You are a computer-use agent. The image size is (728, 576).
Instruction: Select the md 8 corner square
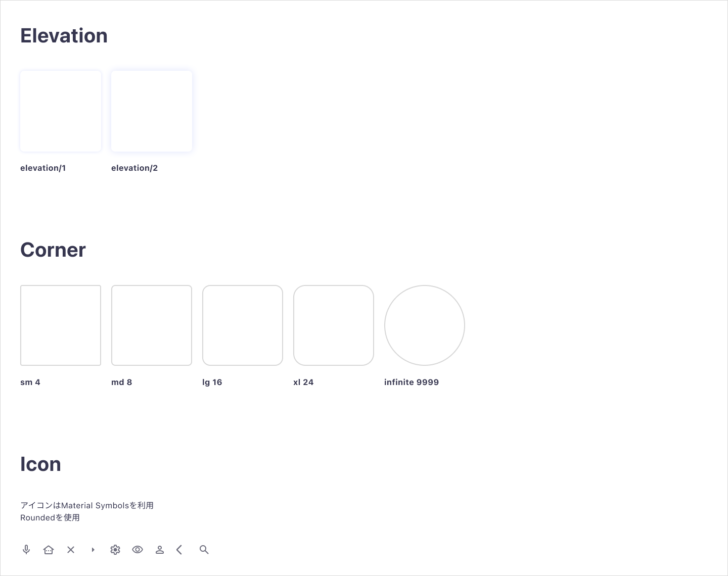pos(152,325)
